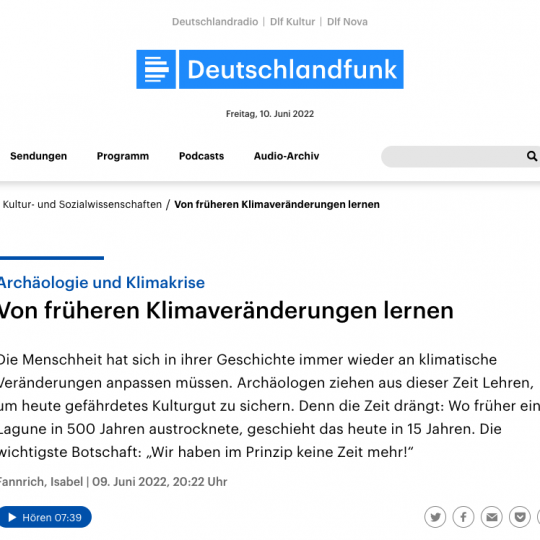The height and width of the screenshot is (540, 540).
Task: Open the Deutschlandfunk wordmark banner
Action: click(291, 69)
